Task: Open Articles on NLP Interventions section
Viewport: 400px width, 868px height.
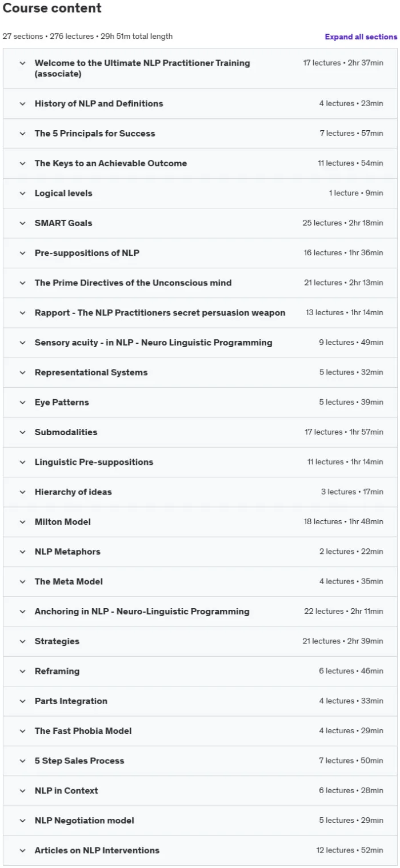Action: click(200, 850)
